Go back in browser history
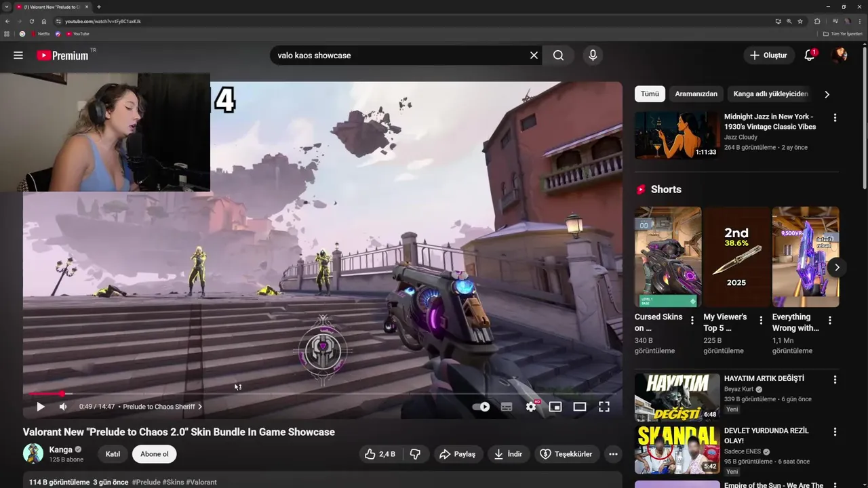This screenshot has width=868, height=488. pos(7,21)
